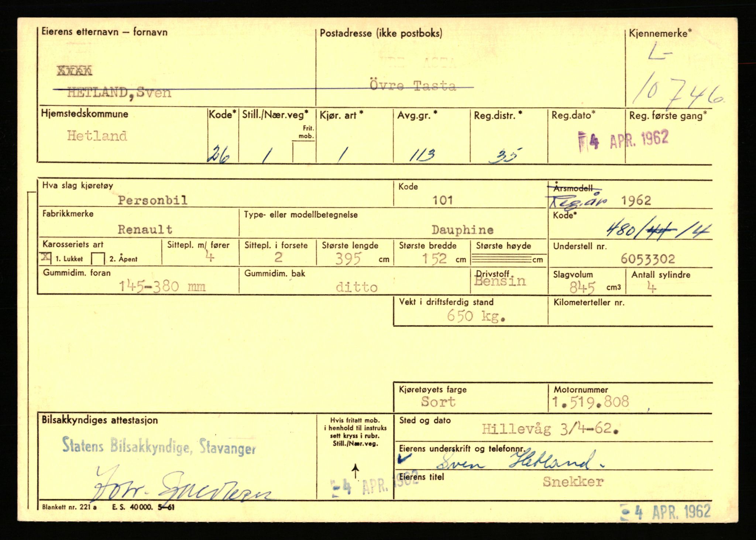The image size is (756, 540).
Task: Click the year value '1962'
Action: click(x=636, y=201)
